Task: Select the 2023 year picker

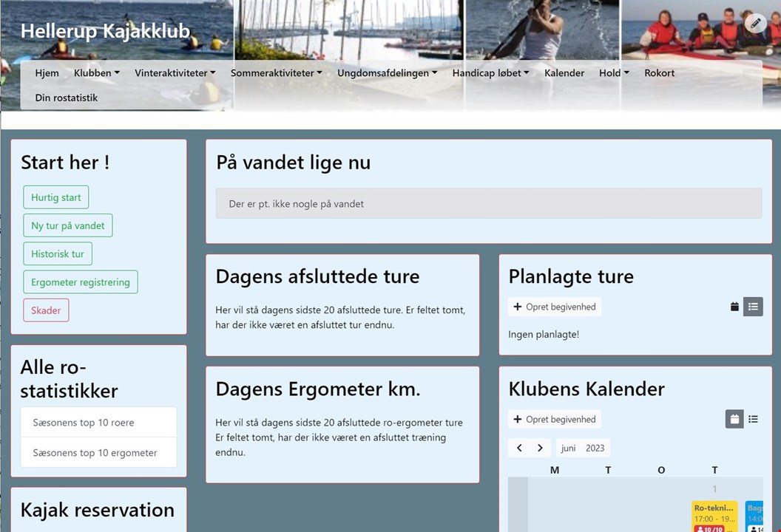Action: click(595, 448)
